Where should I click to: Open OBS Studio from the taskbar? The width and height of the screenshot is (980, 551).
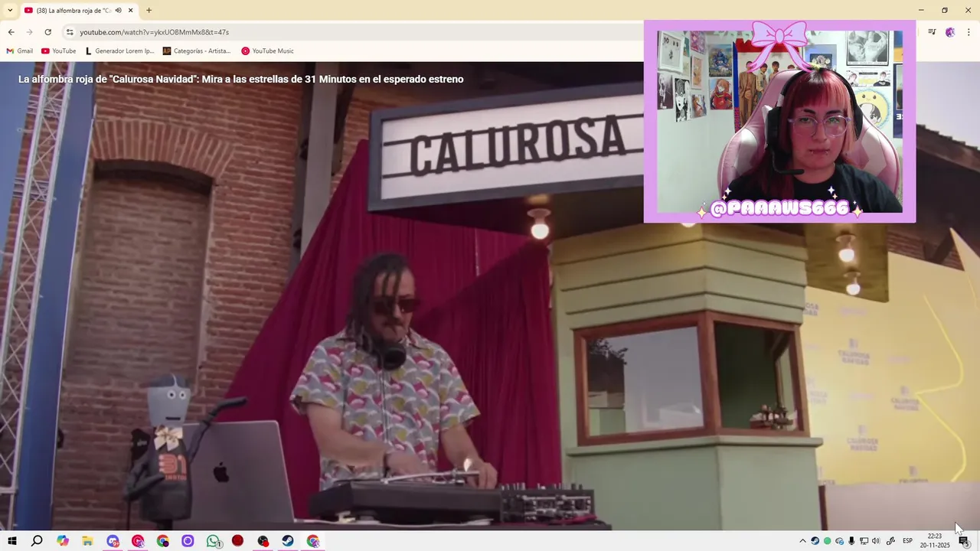coord(263,541)
